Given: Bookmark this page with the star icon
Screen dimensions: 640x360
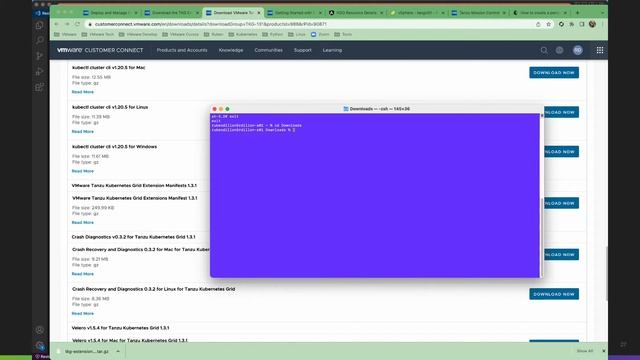Looking at the screenshot, I should [548, 24].
